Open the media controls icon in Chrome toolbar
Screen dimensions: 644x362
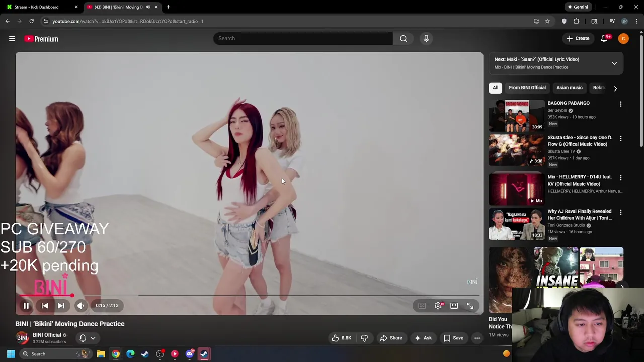pos(612,21)
